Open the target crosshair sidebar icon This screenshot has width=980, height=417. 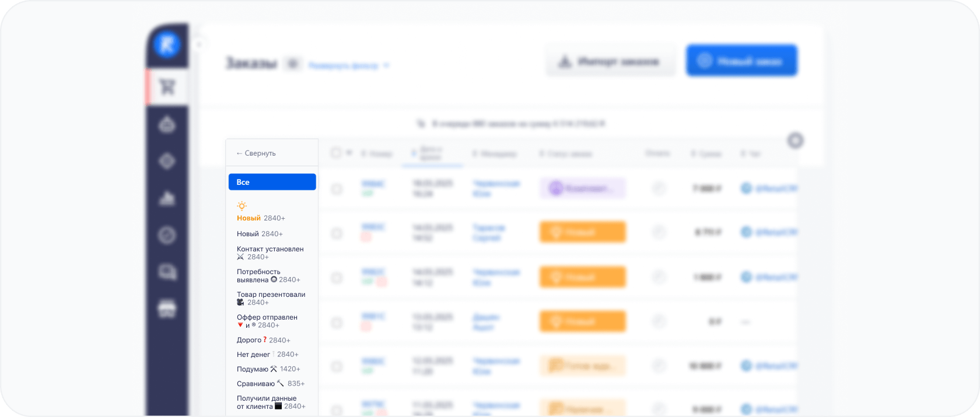pyautogui.click(x=167, y=161)
